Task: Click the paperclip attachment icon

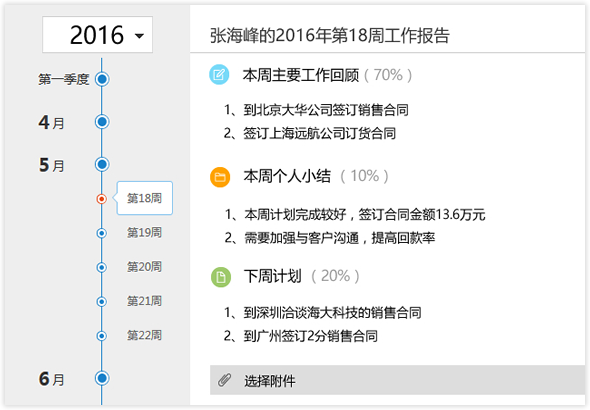Action: coord(225,380)
